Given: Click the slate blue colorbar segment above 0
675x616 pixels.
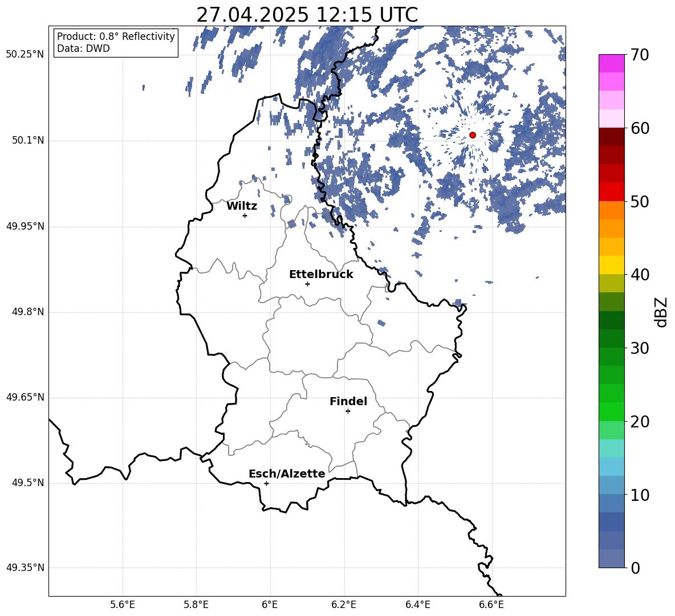Looking at the screenshot, I should pyautogui.click(x=611, y=558).
